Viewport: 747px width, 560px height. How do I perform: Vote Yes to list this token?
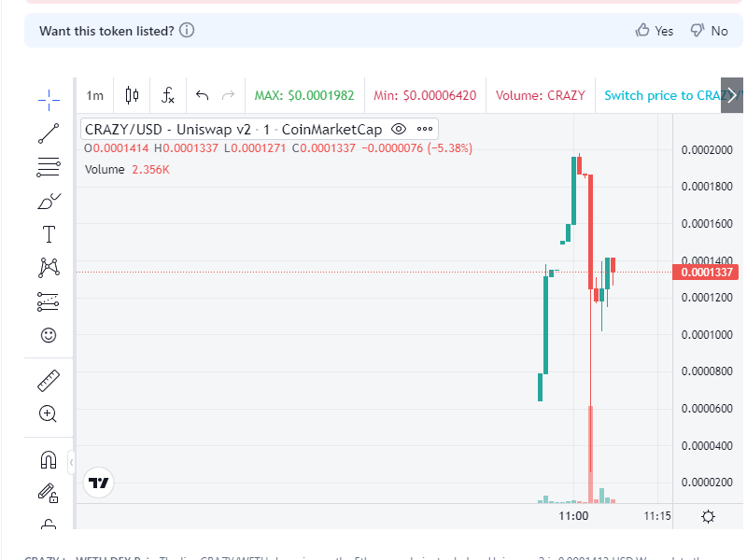click(x=655, y=31)
